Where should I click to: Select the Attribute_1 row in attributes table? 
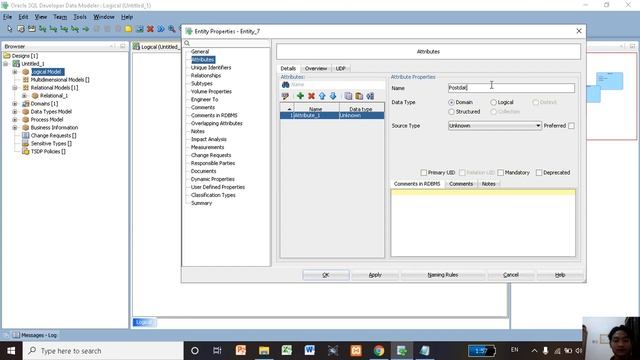tap(332, 116)
